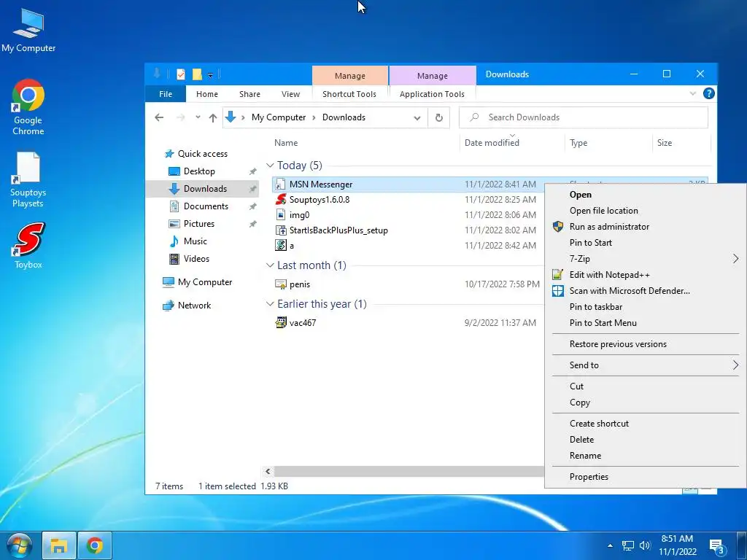Collapse the Last month (1) group
Screen dimensions: 747x560
coord(270,265)
